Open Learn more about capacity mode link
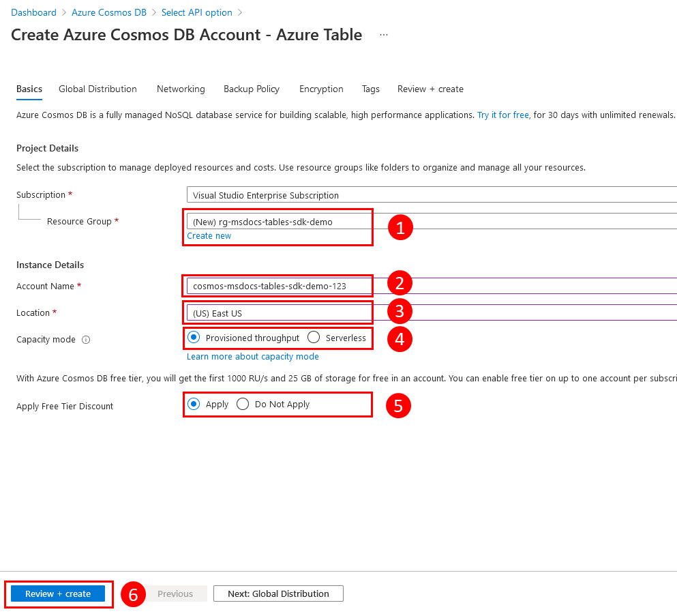The image size is (677, 616). coord(252,356)
